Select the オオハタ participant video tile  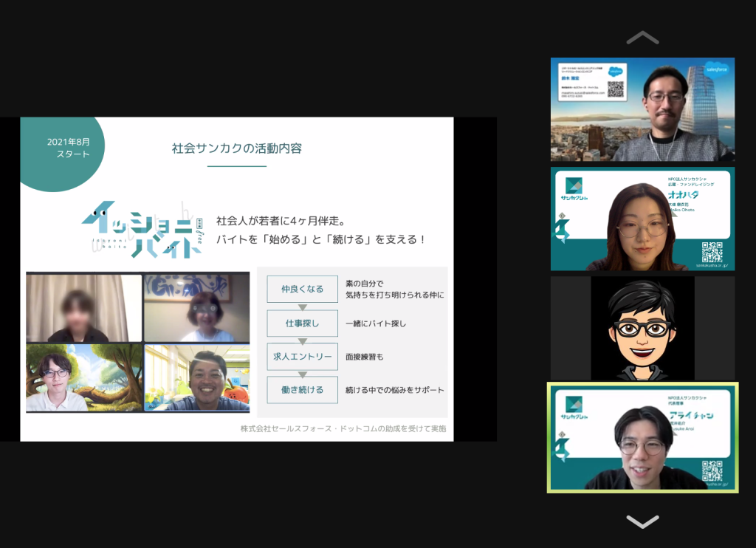[643, 219]
